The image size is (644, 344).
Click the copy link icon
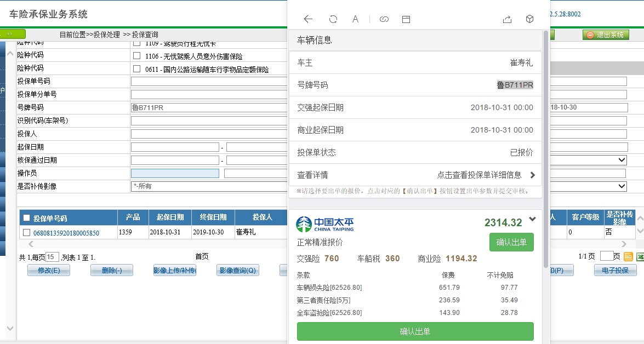[x=384, y=19]
